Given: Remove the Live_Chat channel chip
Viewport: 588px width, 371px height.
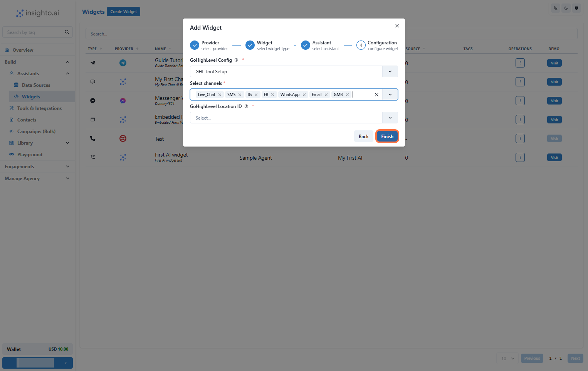Looking at the screenshot, I should pyautogui.click(x=220, y=94).
